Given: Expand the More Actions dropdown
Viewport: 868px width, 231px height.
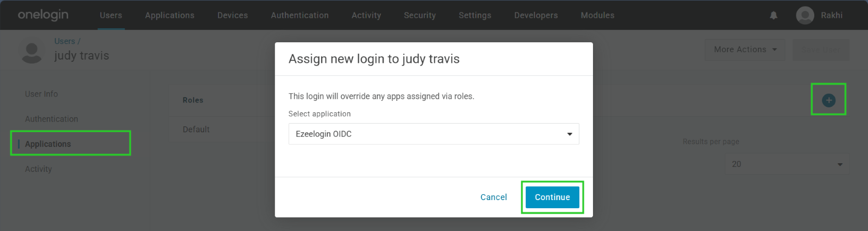Looking at the screenshot, I should tap(745, 49).
